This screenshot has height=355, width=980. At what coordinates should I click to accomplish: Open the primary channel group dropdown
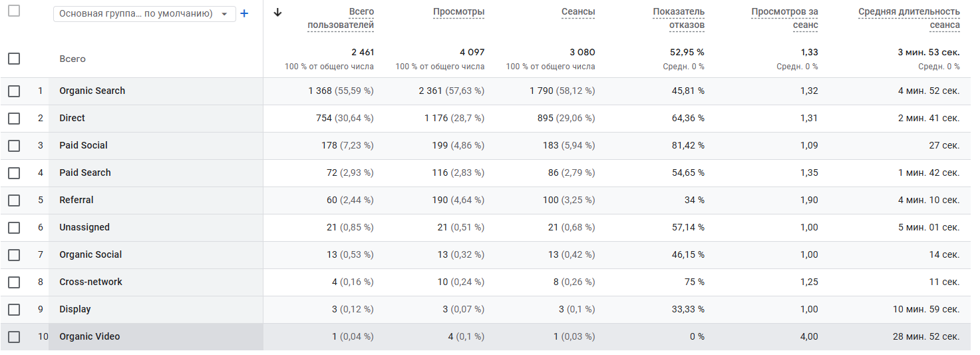click(x=144, y=14)
